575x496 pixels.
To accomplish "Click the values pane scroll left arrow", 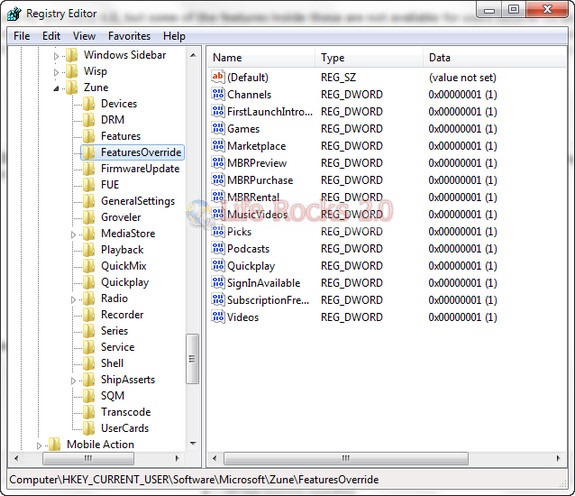I will point(215,458).
